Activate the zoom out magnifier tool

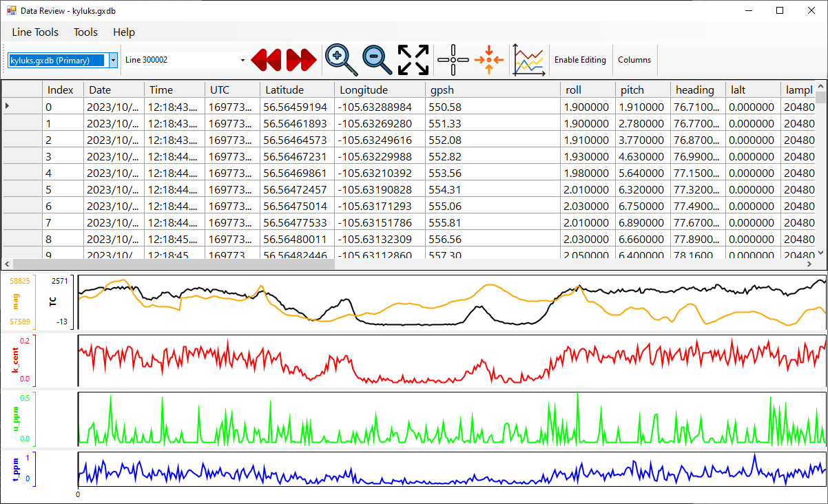[x=377, y=60]
